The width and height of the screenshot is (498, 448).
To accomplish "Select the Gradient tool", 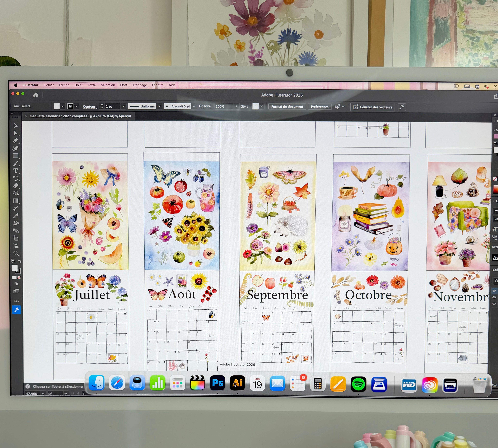I will click(x=16, y=201).
